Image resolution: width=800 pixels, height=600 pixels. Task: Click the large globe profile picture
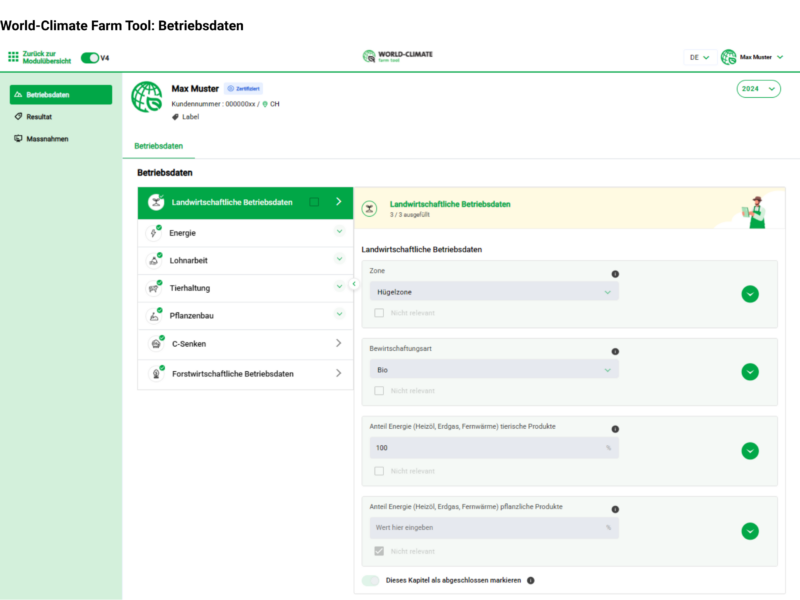click(147, 97)
